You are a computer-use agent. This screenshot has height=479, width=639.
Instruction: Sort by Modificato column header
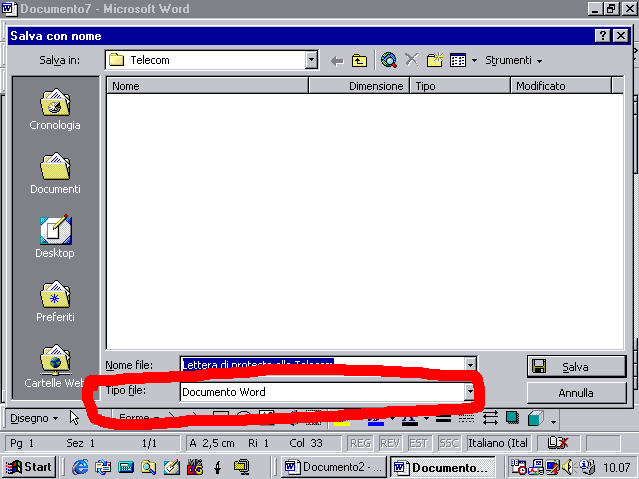pos(561,86)
